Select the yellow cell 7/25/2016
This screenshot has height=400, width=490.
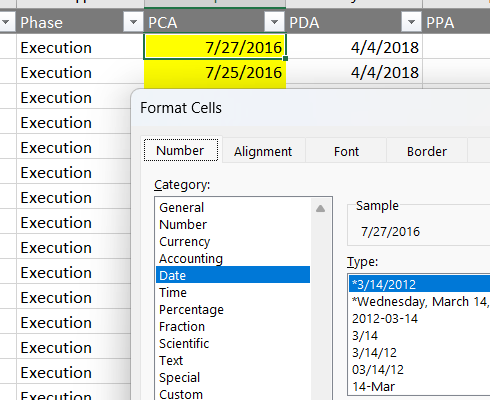coord(215,73)
